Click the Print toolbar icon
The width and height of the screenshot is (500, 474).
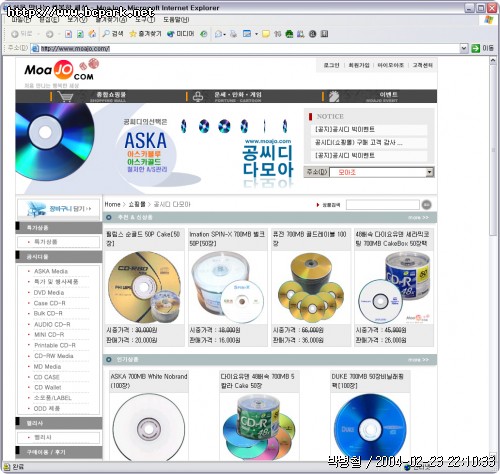tap(233, 34)
